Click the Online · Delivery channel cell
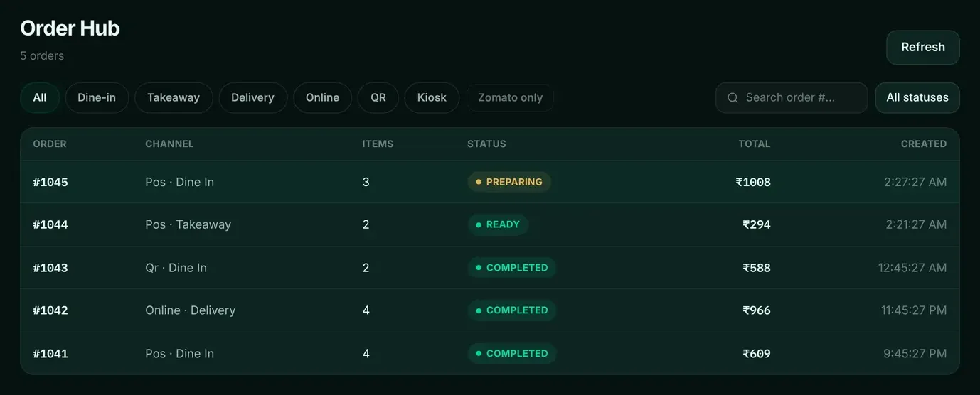This screenshot has height=395, width=980. pos(191,310)
